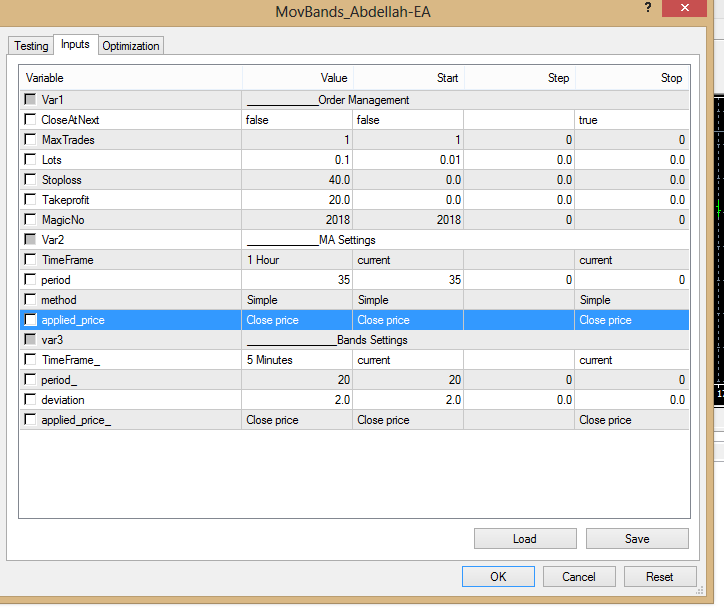Edit the Stoploss value 40.0 field
This screenshot has height=611, width=724.
coord(297,180)
